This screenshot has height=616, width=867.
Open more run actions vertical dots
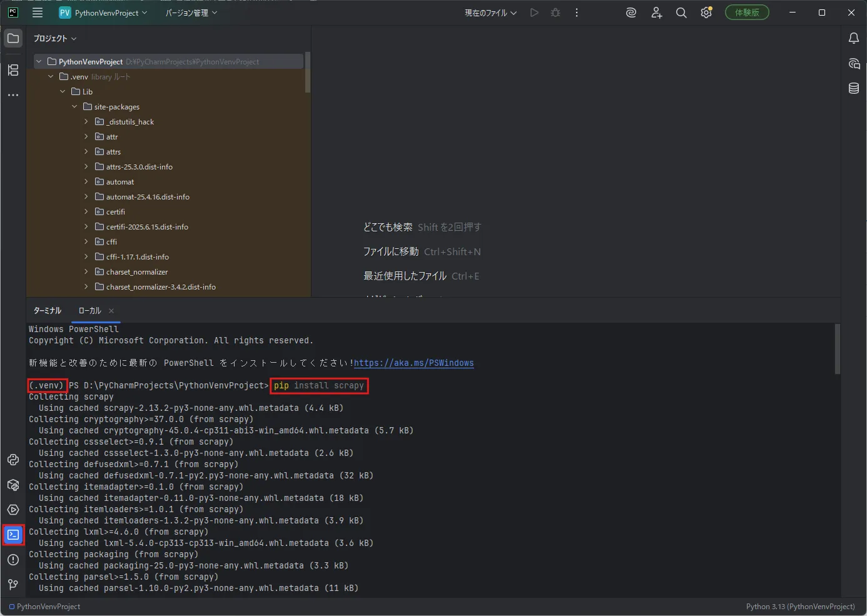pyautogui.click(x=577, y=13)
